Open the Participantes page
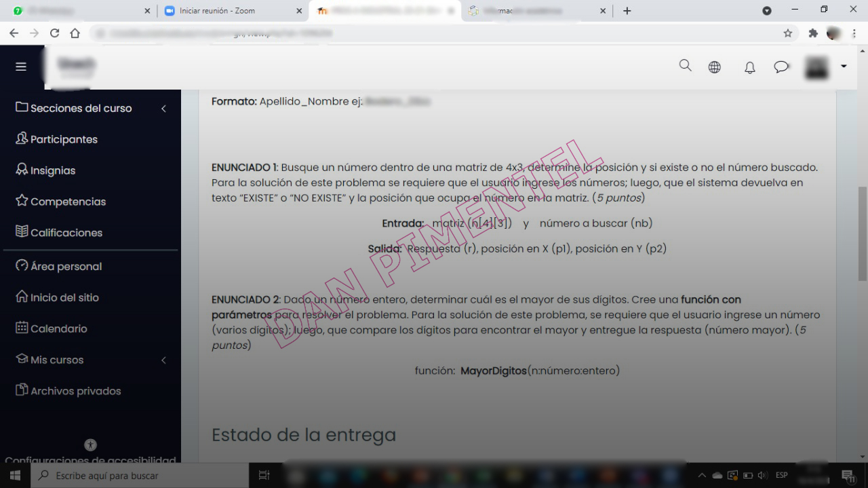 64,139
